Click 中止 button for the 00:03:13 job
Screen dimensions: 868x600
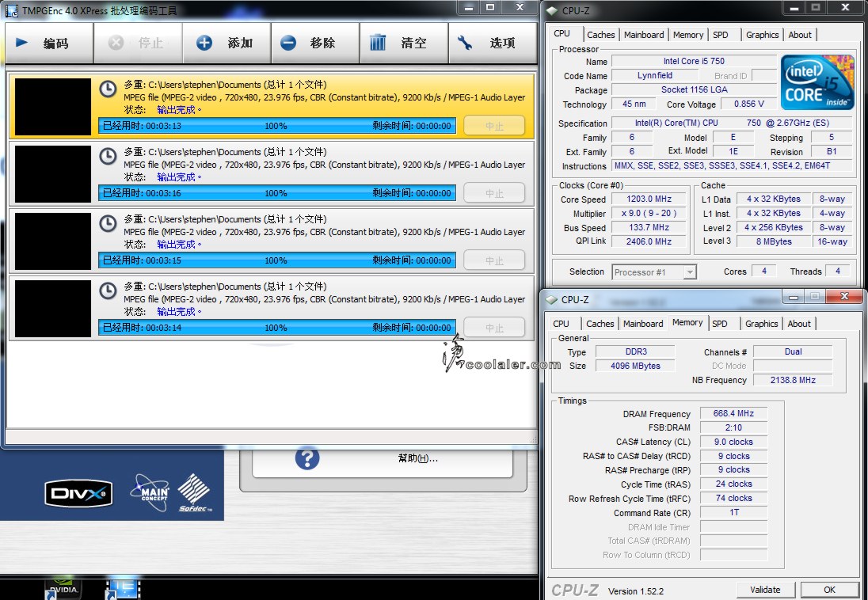(x=494, y=126)
